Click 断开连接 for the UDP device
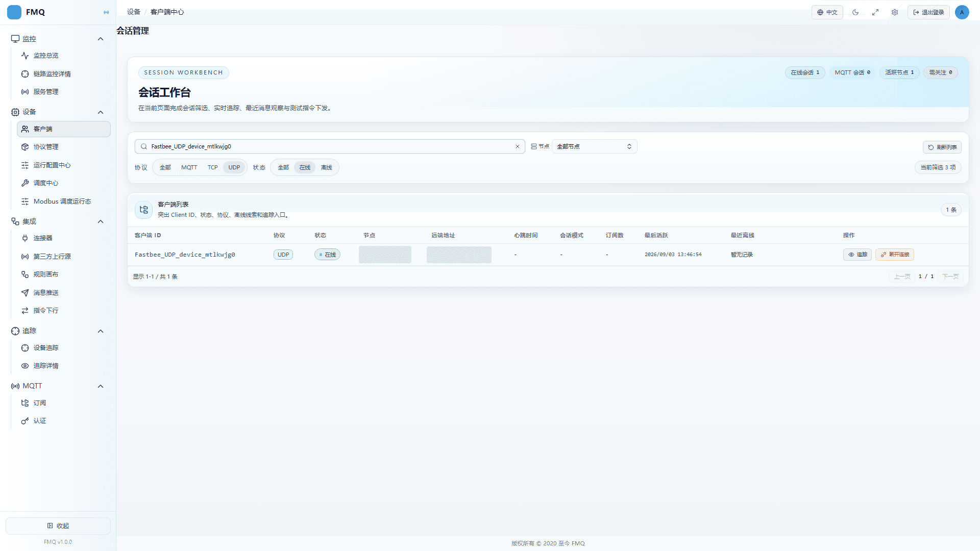Screen dimensions: 980x551 coord(895,255)
